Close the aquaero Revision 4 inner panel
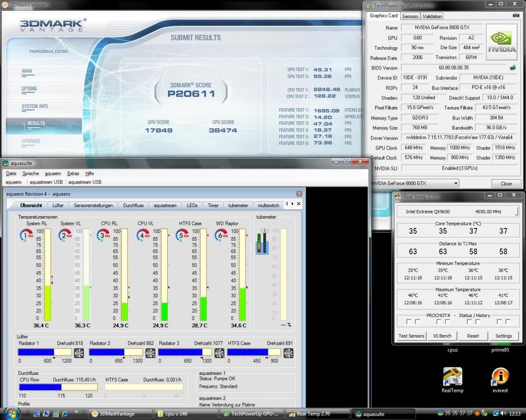 point(299,194)
